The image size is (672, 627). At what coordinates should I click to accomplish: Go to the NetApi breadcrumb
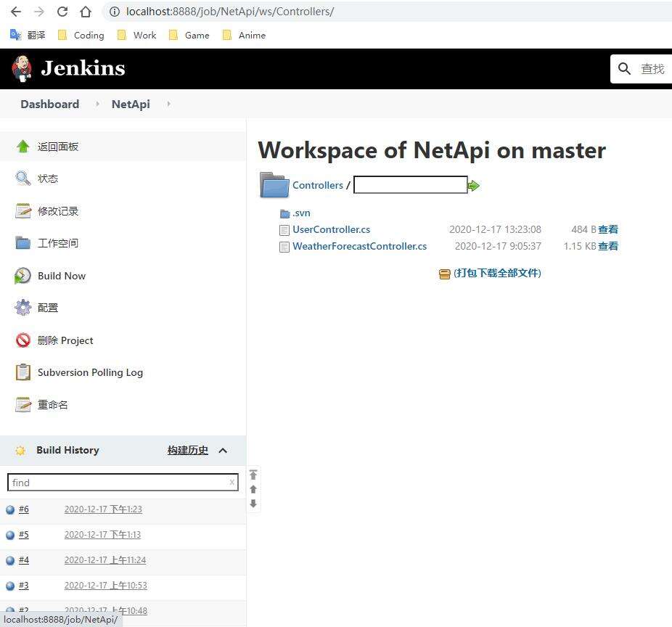coord(131,104)
